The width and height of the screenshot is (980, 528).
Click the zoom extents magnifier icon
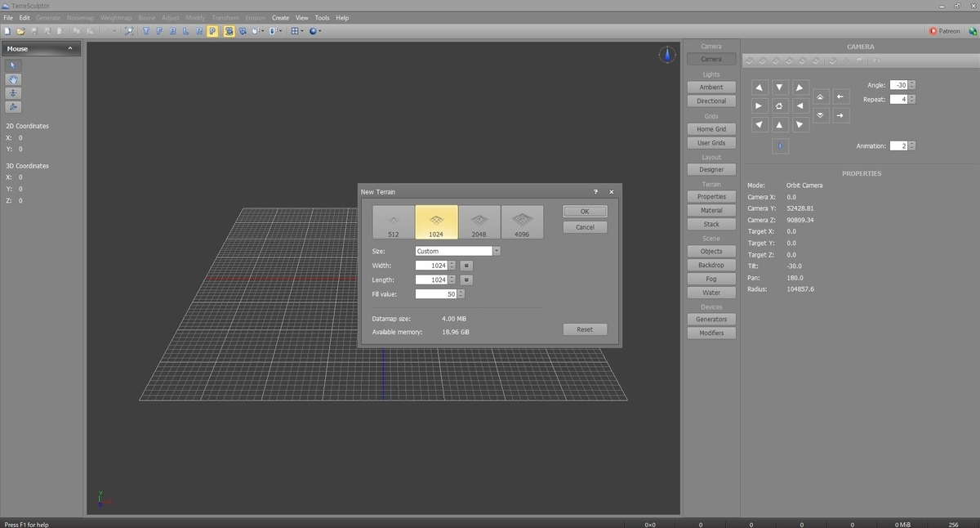point(129,31)
